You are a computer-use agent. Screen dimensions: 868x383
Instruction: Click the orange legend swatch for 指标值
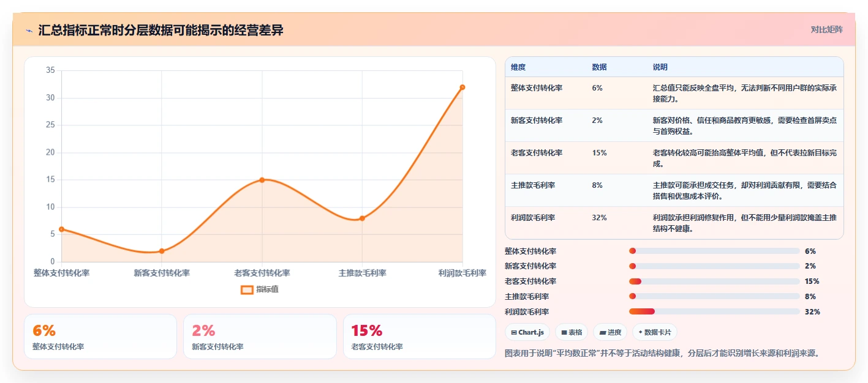coord(247,289)
